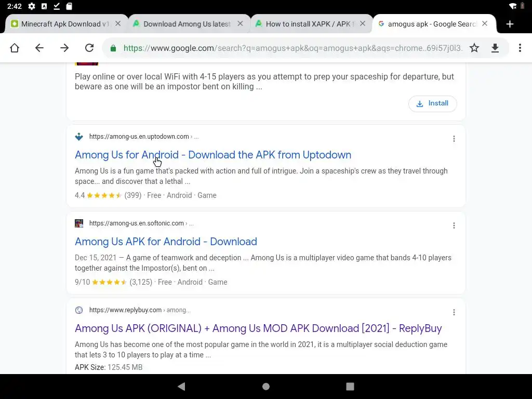Screen dimensions: 532x399
Task: Click the among-us.en.softonic.com URL text
Action: coord(137,223)
